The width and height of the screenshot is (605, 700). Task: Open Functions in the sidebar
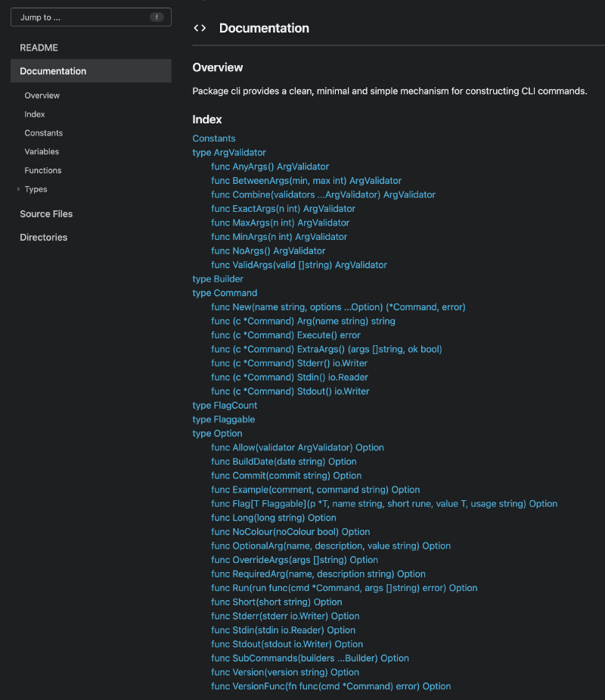pos(43,170)
